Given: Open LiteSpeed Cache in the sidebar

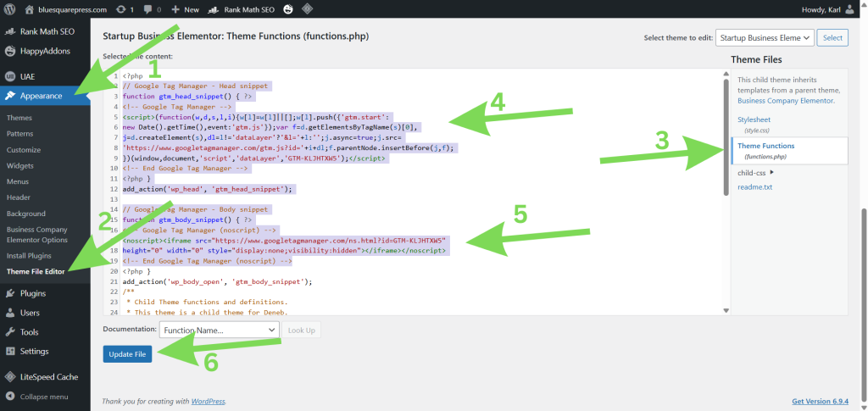Looking at the screenshot, I should (48, 376).
